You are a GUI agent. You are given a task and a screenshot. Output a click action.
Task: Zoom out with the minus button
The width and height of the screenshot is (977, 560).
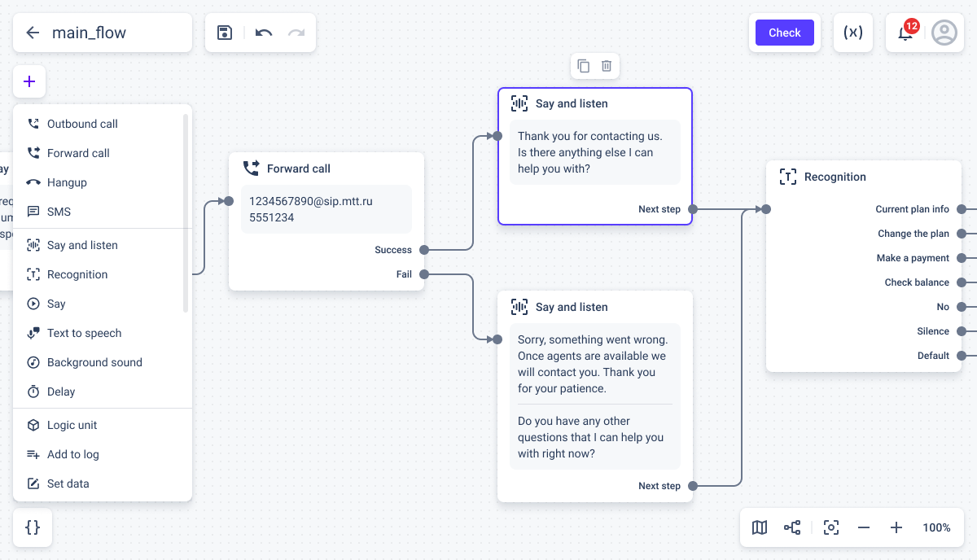(864, 527)
